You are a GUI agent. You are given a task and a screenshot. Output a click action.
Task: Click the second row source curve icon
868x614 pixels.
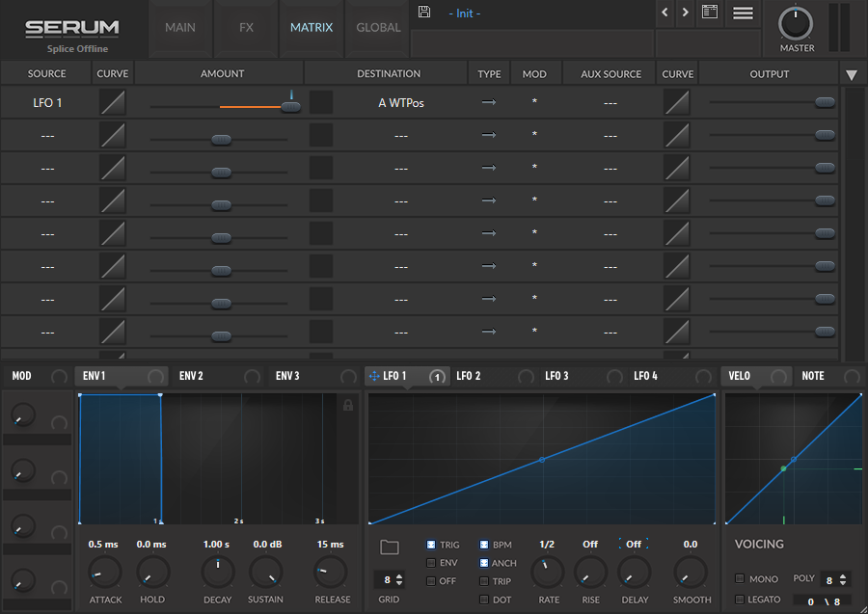[x=113, y=135]
